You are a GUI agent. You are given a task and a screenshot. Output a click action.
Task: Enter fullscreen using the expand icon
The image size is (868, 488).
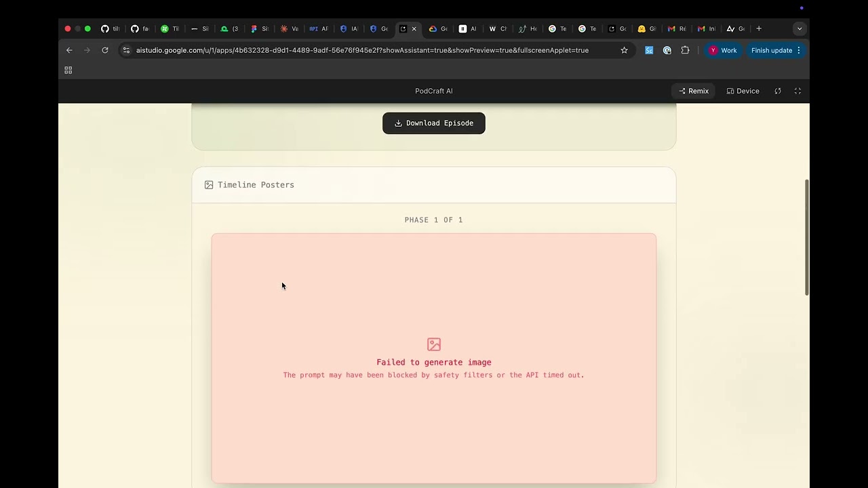point(797,91)
